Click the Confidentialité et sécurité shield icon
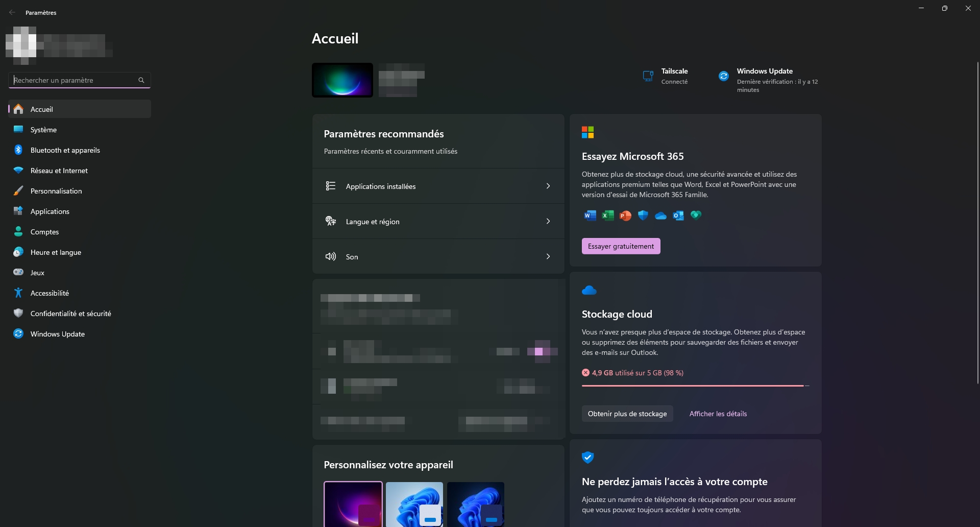 pyautogui.click(x=18, y=314)
